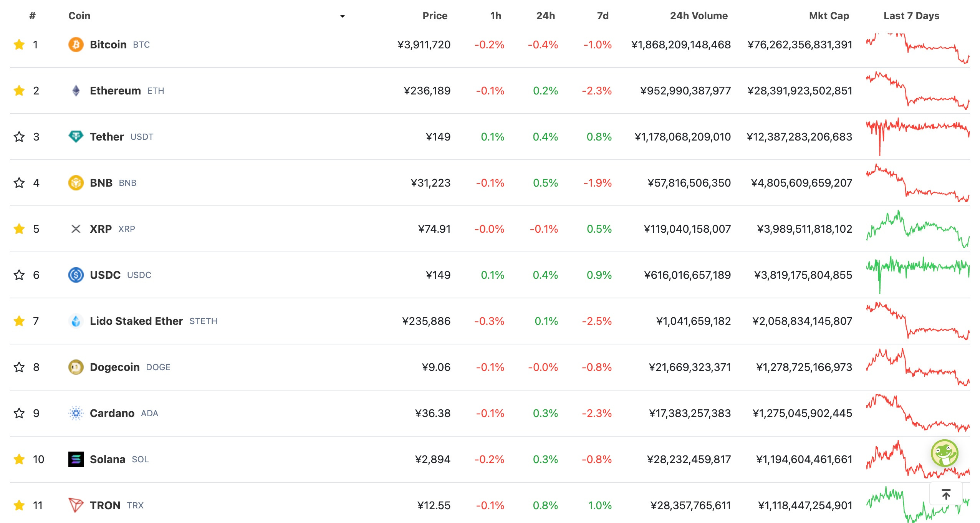The height and width of the screenshot is (523, 980).
Task: Open the Lido Staked Ether link
Action: 136,321
